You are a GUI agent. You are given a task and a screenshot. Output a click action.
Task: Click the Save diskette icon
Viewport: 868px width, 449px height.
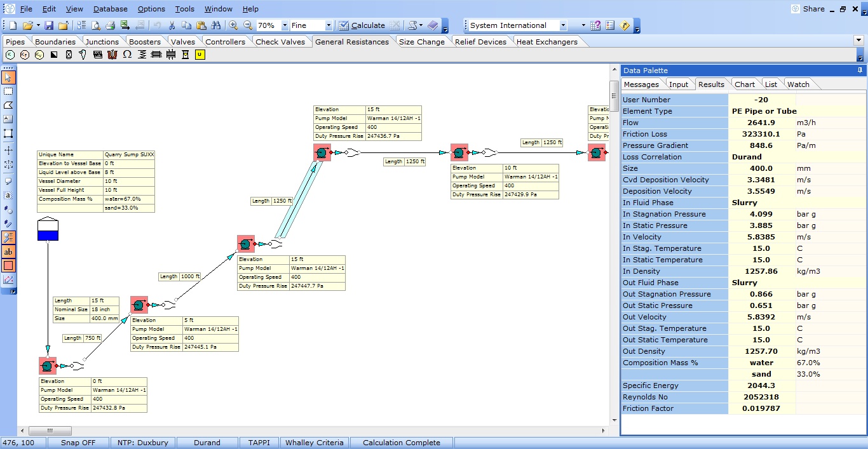click(x=49, y=25)
